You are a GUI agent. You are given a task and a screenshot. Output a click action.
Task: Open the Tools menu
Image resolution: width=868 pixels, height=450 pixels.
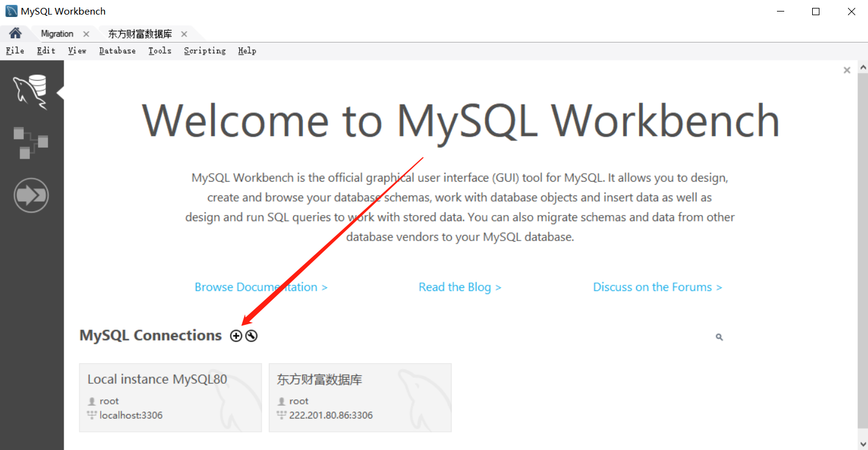click(160, 51)
